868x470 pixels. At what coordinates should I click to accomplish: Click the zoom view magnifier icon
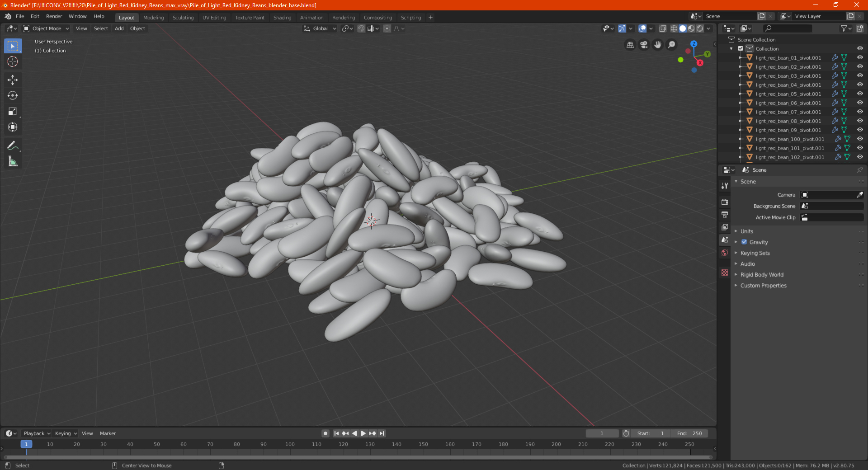pyautogui.click(x=672, y=45)
